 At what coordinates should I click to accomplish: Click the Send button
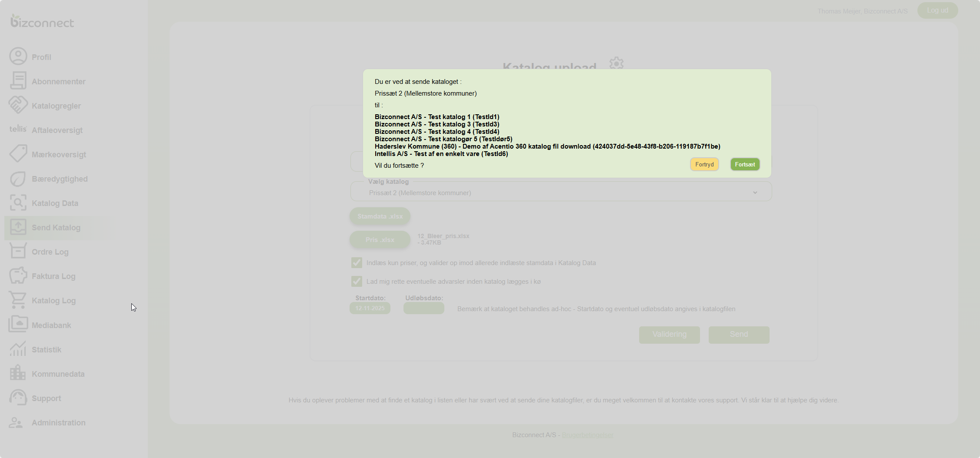tap(739, 335)
